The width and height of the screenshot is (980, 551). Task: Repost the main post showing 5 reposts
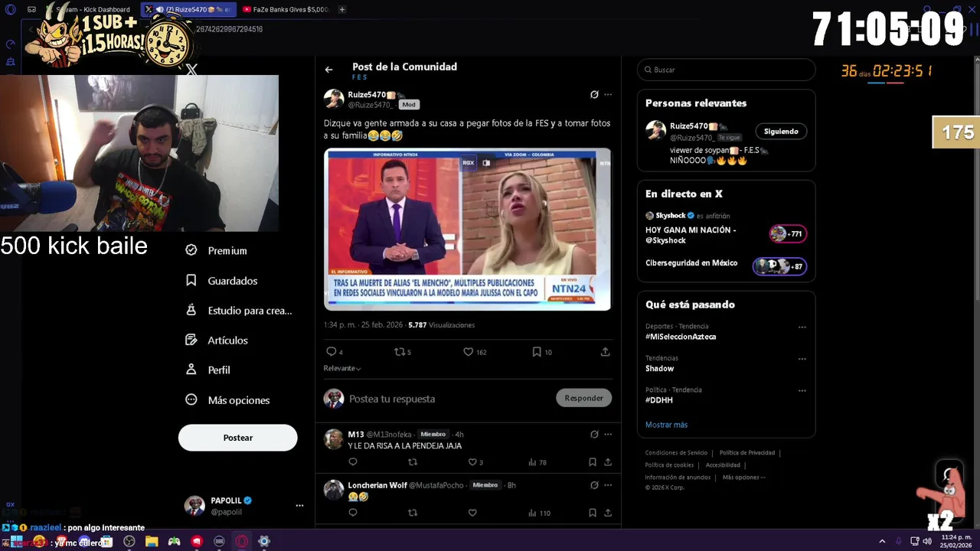[x=402, y=352]
